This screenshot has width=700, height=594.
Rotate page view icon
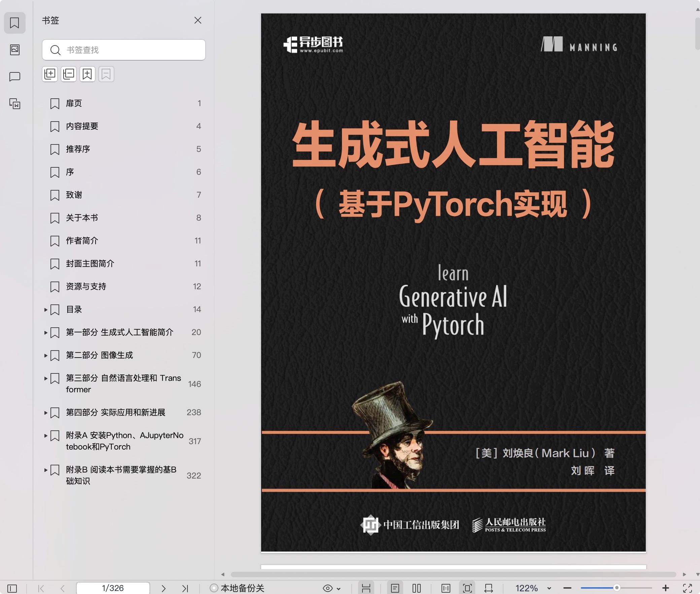coord(489,588)
